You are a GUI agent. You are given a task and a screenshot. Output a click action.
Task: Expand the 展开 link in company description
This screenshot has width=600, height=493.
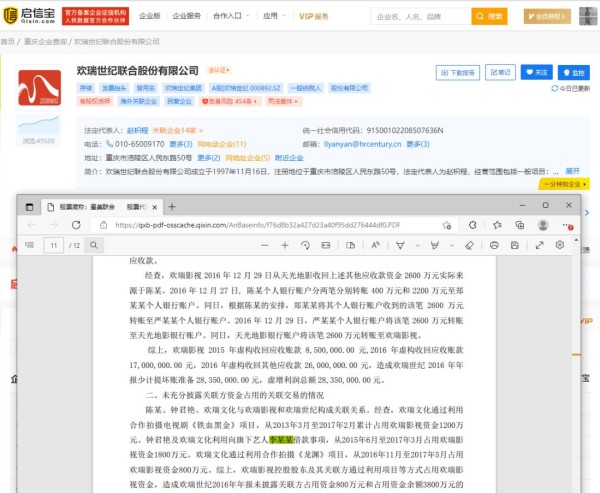572,171
